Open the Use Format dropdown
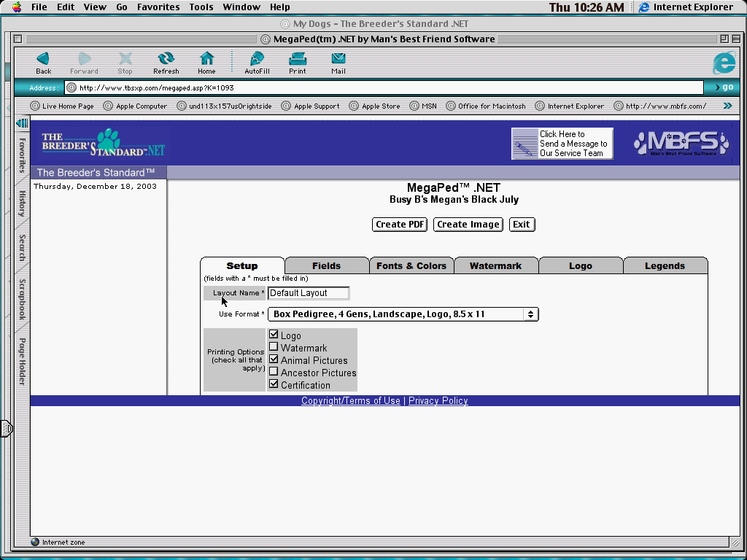Image resolution: width=747 pixels, height=560 pixels. [x=403, y=314]
